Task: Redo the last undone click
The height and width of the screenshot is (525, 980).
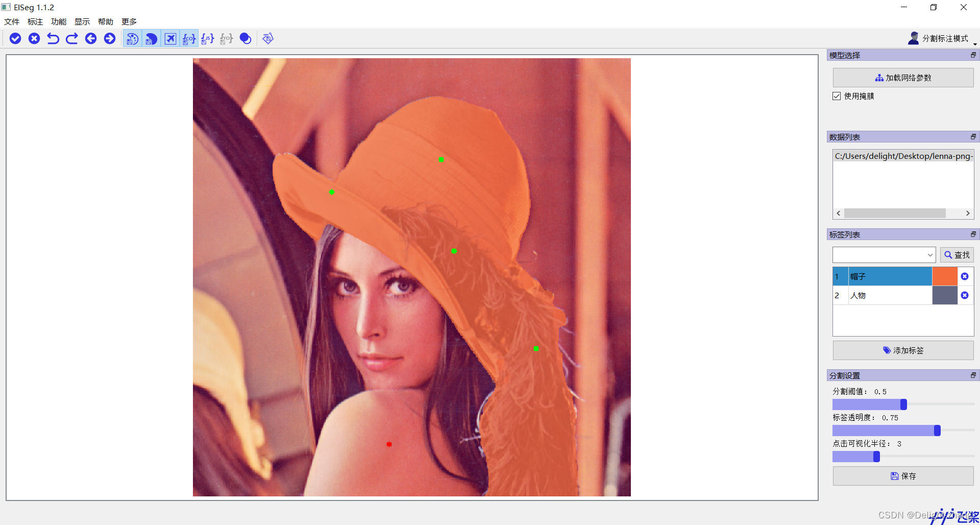Action: click(x=72, y=38)
